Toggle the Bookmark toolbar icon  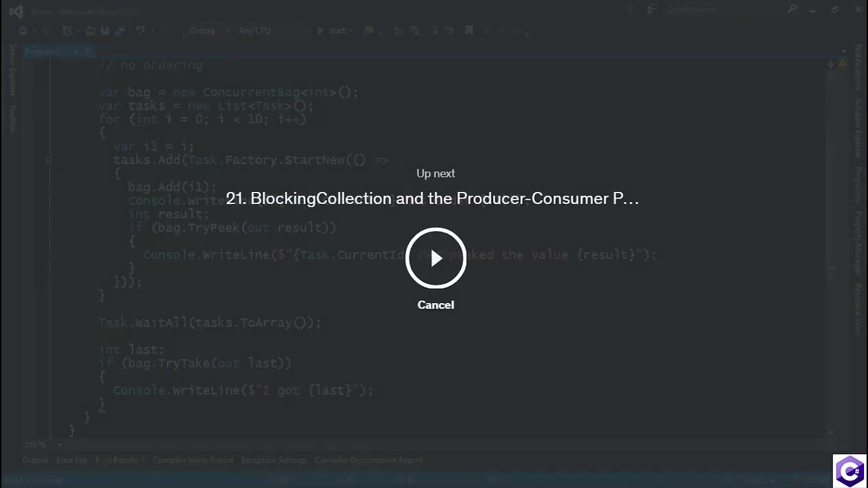469,30
